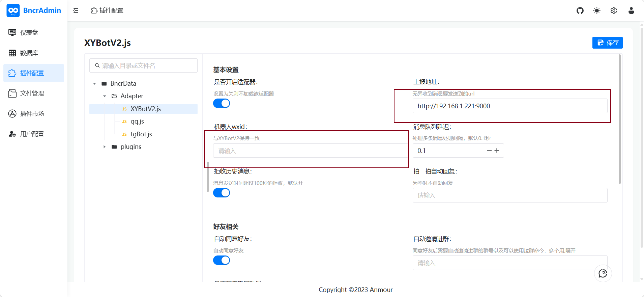Click the 基本设置 section heading
This screenshot has height=297, width=644.
point(226,70)
